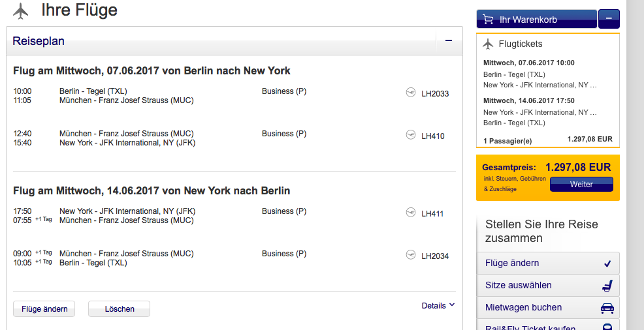Click the shopping cart icon in Warenkorb header
This screenshot has height=330, width=644.
click(x=487, y=20)
